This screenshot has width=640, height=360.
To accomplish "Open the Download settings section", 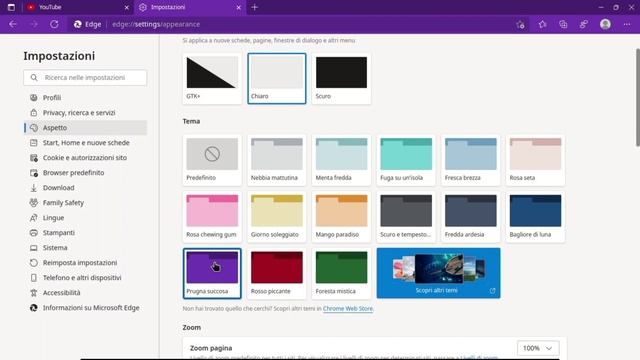I will click(85, 188).
